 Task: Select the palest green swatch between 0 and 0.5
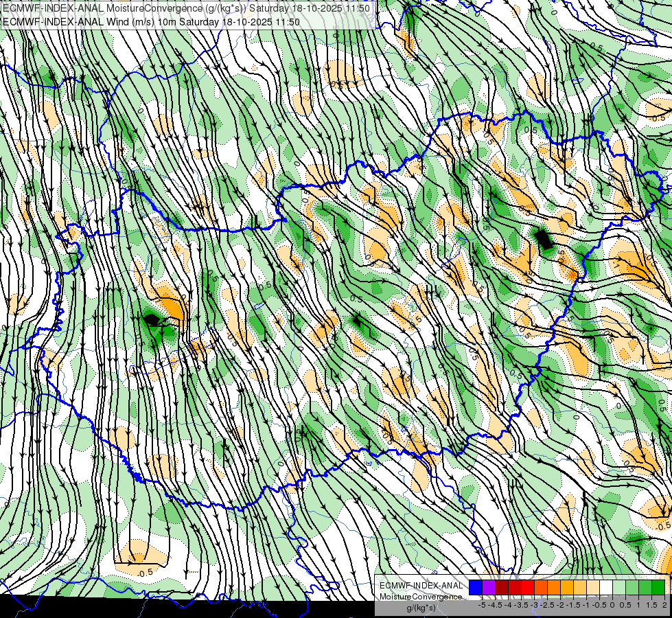(x=619, y=587)
